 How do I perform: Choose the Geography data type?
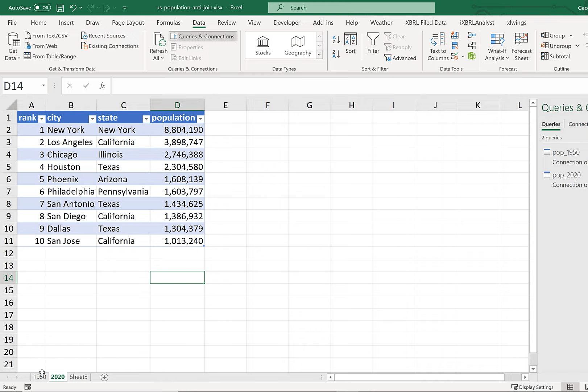298,45
